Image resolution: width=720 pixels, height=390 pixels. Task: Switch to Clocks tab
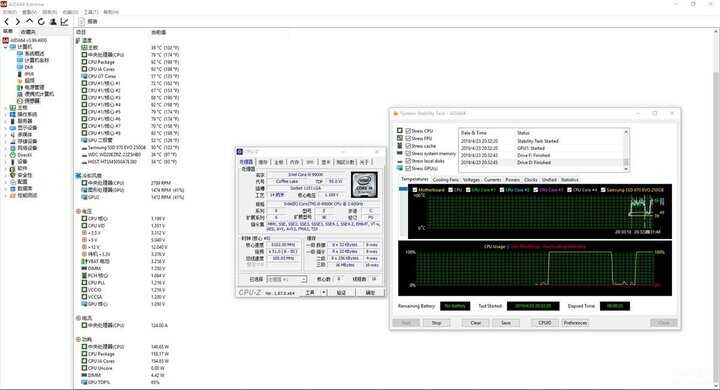point(530,180)
